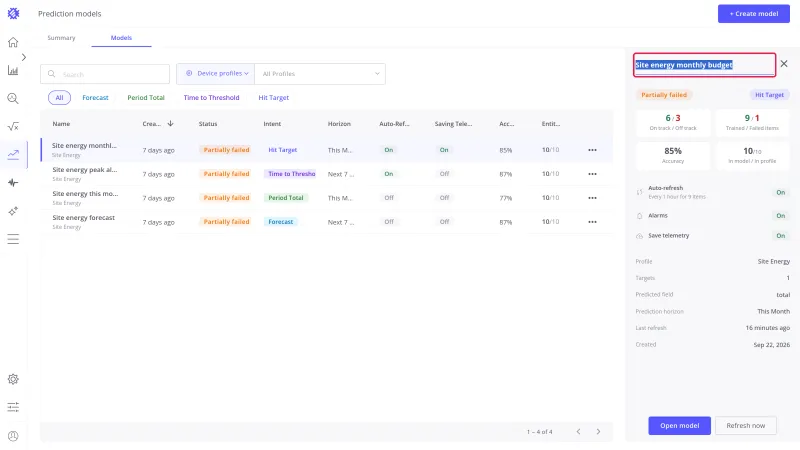The width and height of the screenshot is (800, 450).
Task: Toggle Save telemetry On in details panel
Action: point(781,236)
